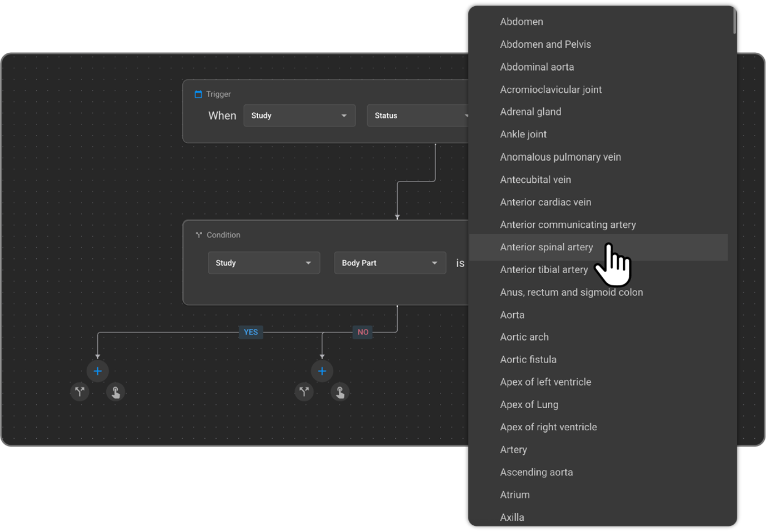Image resolution: width=766 pixels, height=532 pixels.
Task: Click the plus button under the YES branch
Action: (98, 371)
